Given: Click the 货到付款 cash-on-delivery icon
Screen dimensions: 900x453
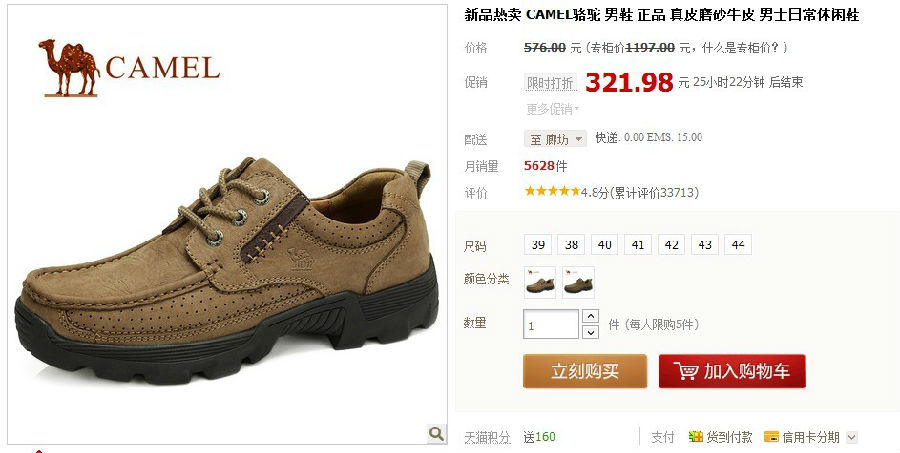Looking at the screenshot, I should (x=696, y=437).
